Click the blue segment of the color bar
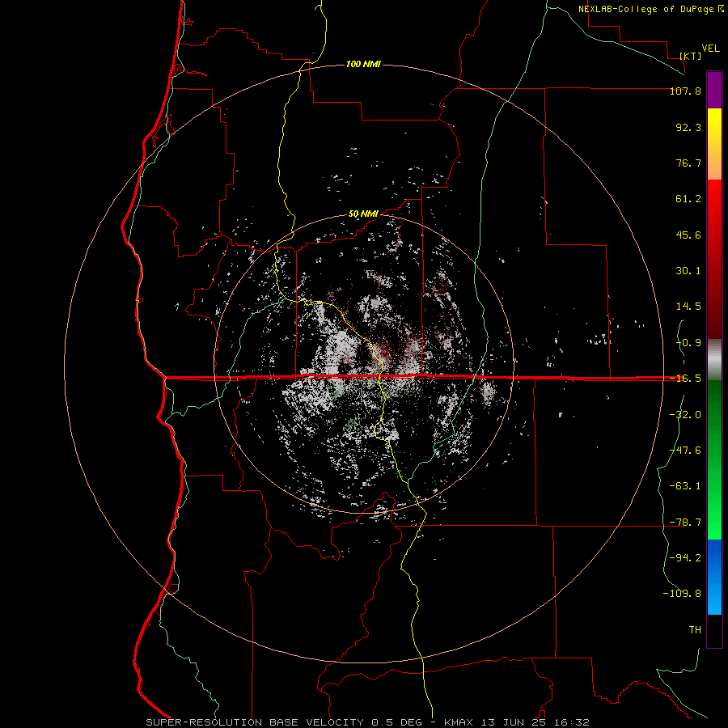728x728 pixels. point(714,577)
